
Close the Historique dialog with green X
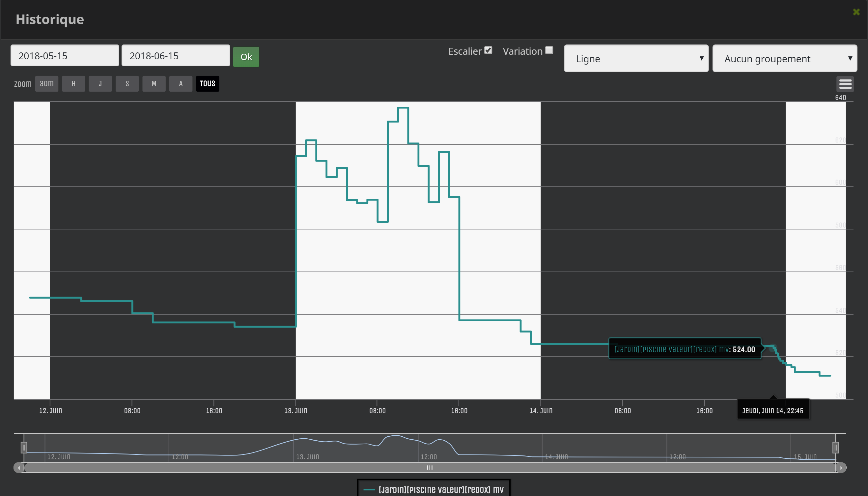click(x=856, y=12)
